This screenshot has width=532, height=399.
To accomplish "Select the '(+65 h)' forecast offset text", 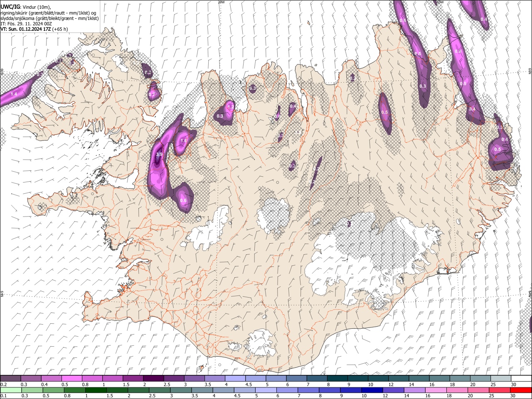I will [60, 29].
